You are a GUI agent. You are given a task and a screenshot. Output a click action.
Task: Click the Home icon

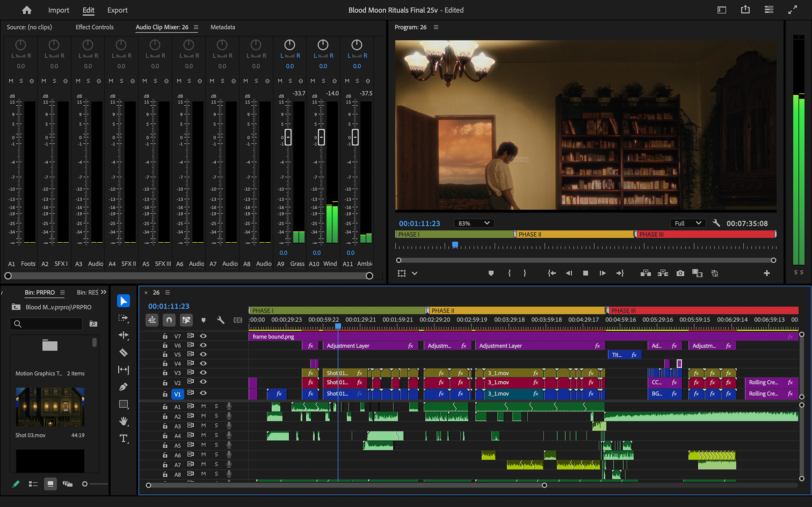(27, 10)
